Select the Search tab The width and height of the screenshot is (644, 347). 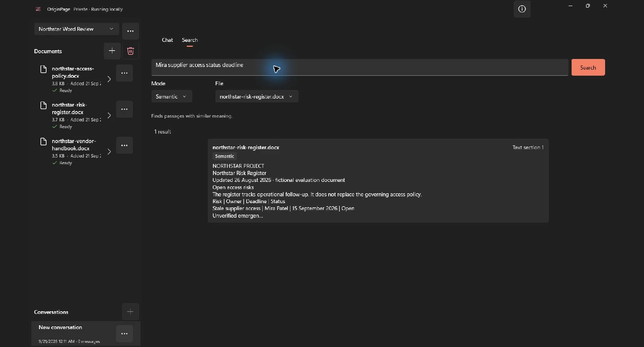pos(190,40)
